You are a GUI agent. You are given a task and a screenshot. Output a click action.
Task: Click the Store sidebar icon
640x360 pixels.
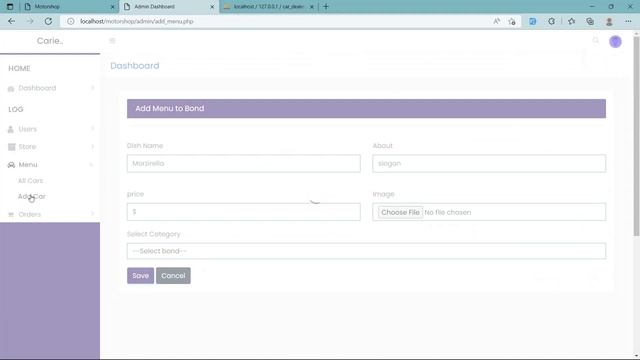[x=11, y=147]
